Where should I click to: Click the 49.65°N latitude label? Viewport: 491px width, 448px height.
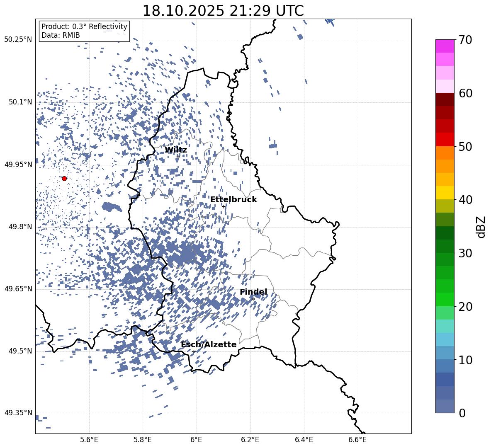(18, 288)
